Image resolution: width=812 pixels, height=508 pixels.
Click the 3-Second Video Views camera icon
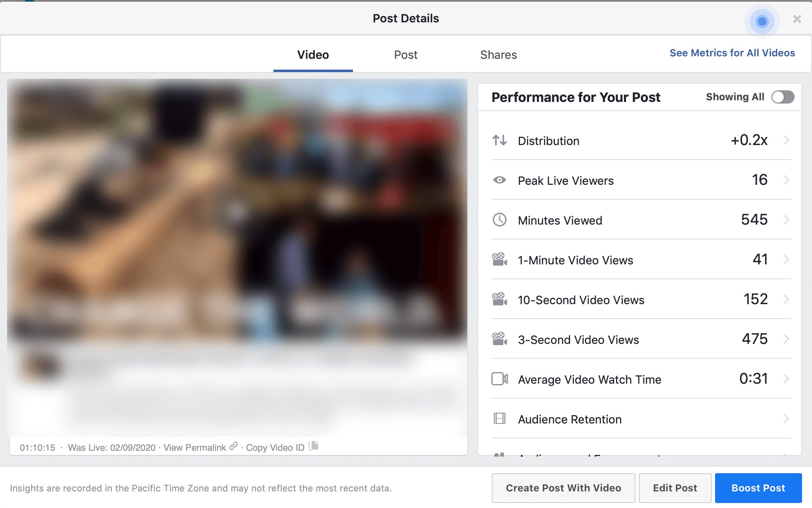pos(500,339)
